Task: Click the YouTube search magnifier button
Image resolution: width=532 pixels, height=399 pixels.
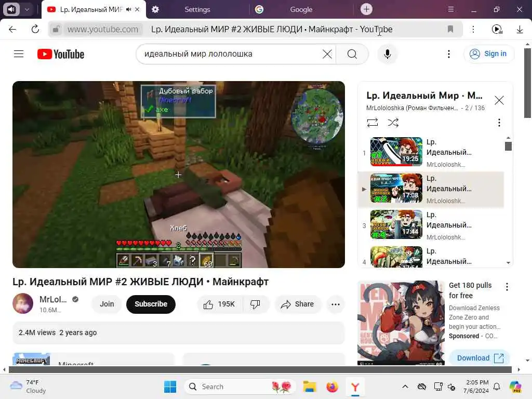Action: (x=352, y=54)
